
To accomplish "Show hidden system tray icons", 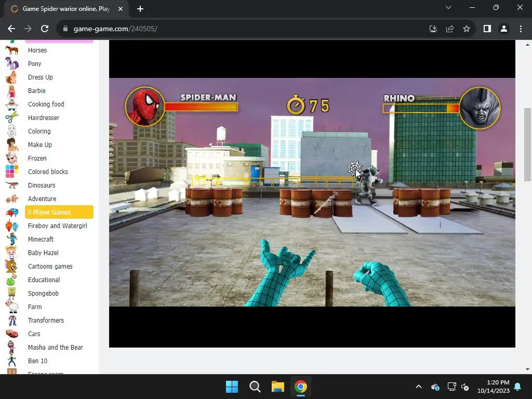I will tap(419, 387).
